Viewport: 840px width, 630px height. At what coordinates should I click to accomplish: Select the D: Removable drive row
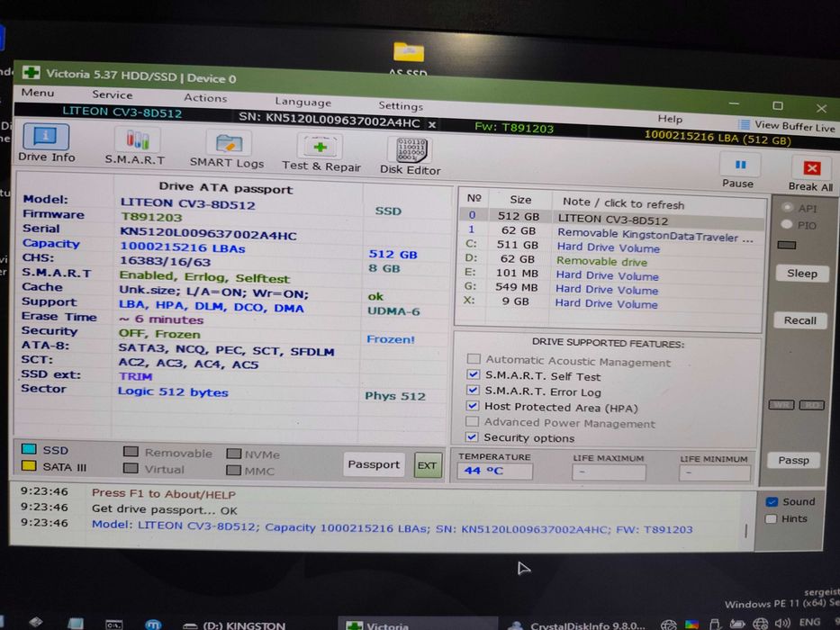click(x=610, y=260)
